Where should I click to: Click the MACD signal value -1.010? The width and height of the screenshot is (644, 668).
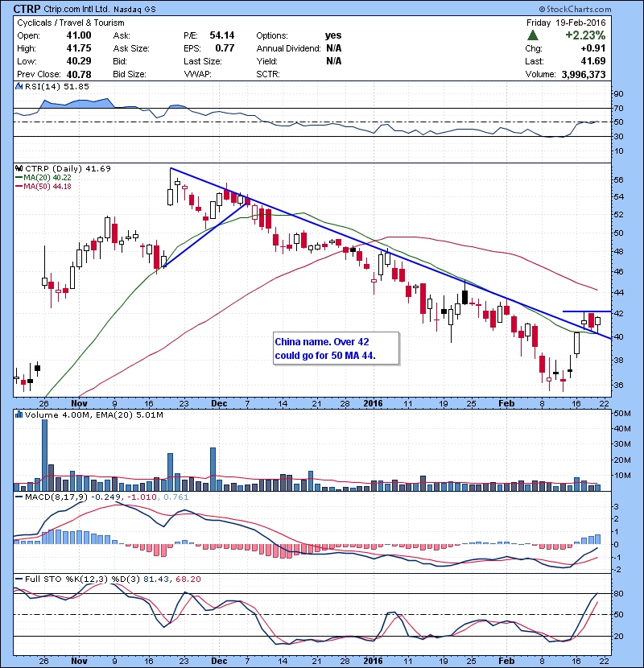(x=142, y=497)
